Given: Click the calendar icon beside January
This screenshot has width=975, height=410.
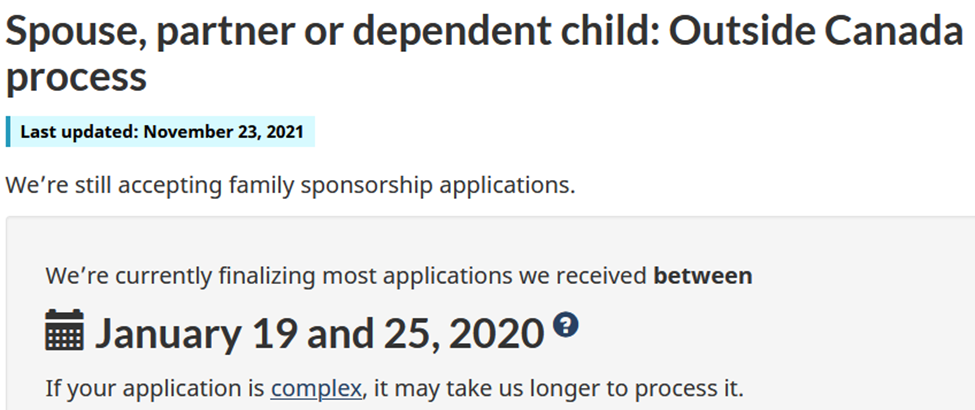Looking at the screenshot, I should tap(65, 330).
